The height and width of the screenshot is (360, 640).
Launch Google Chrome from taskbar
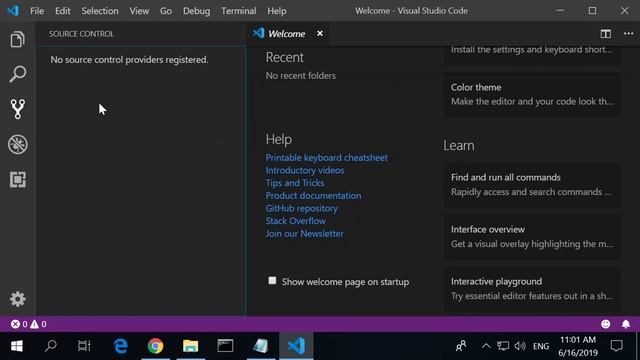[x=156, y=346]
